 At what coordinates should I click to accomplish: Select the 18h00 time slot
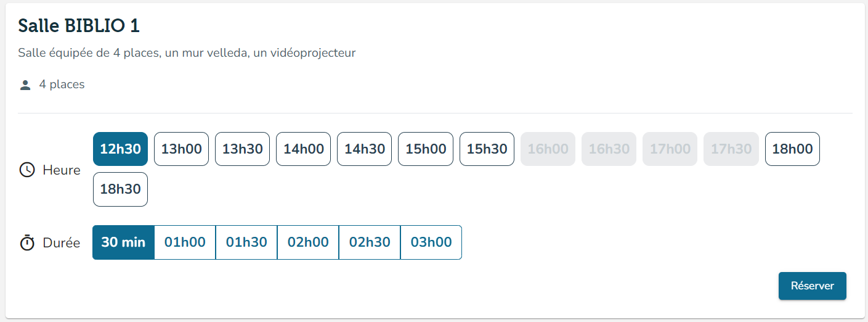792,149
